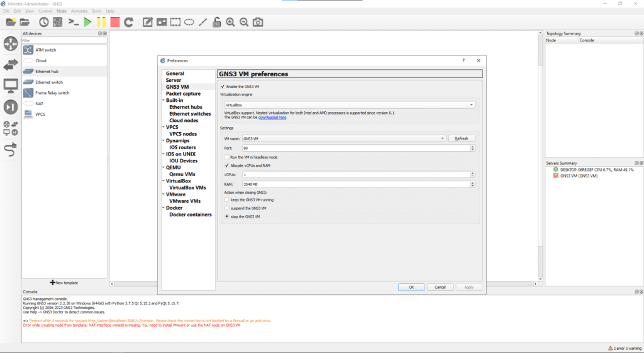Open the Control menu

coord(45,11)
